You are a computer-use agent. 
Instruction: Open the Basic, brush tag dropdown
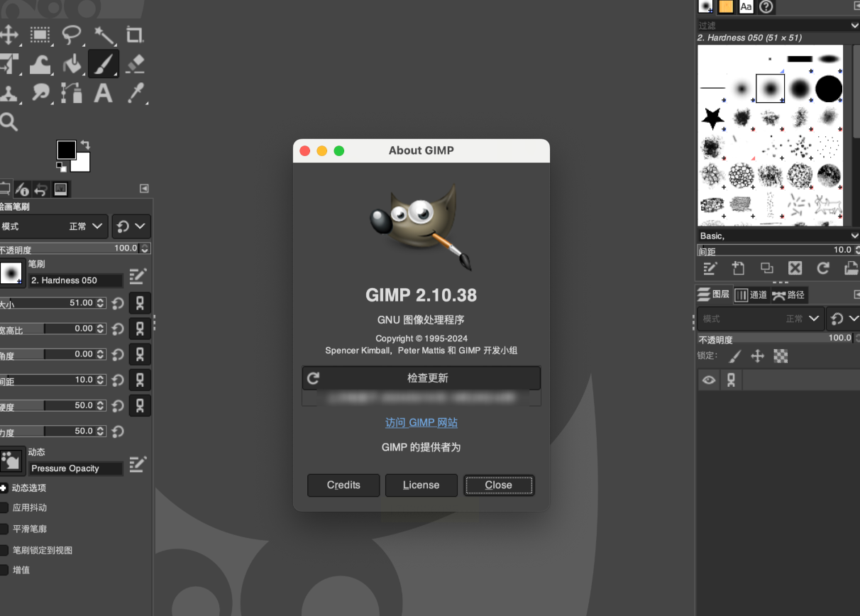pos(778,235)
